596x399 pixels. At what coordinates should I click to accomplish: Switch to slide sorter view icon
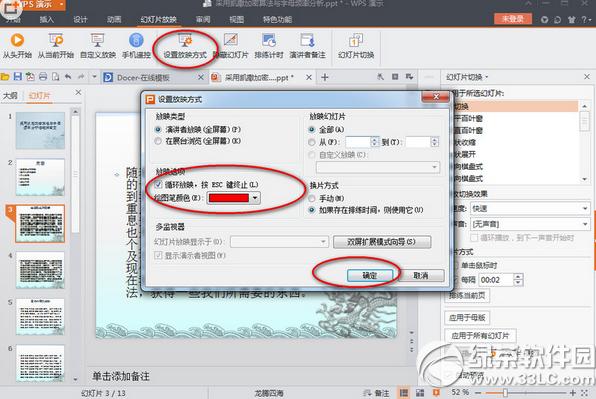coord(420,393)
